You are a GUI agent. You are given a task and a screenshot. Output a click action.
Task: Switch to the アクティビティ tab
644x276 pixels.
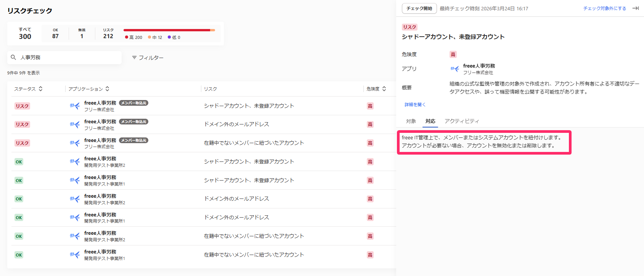[462, 121]
